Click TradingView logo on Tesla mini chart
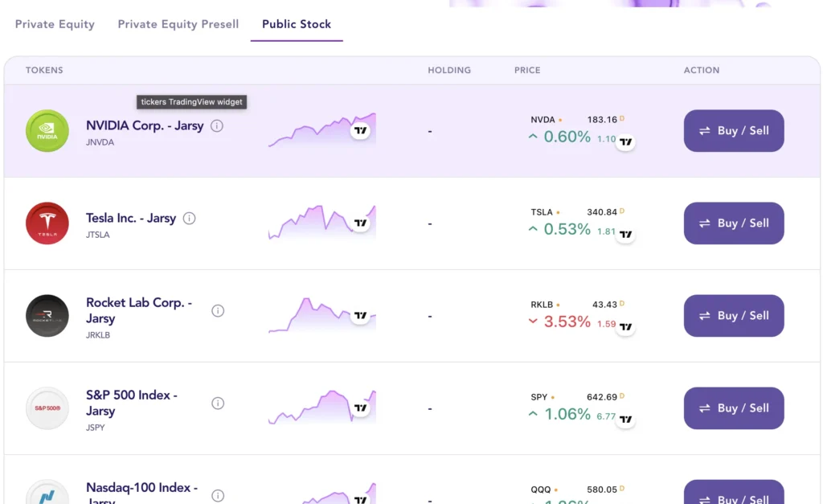Viewport: 823px width, 504px height. (360, 223)
